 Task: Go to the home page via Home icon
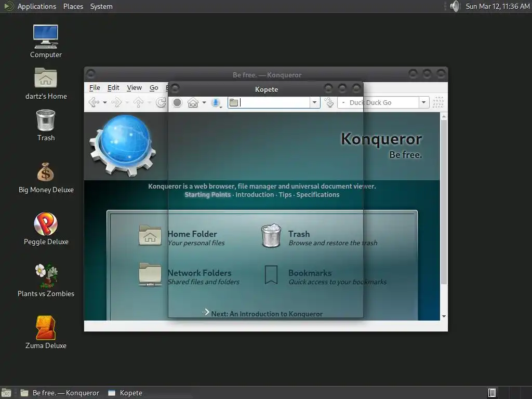pyautogui.click(x=193, y=102)
